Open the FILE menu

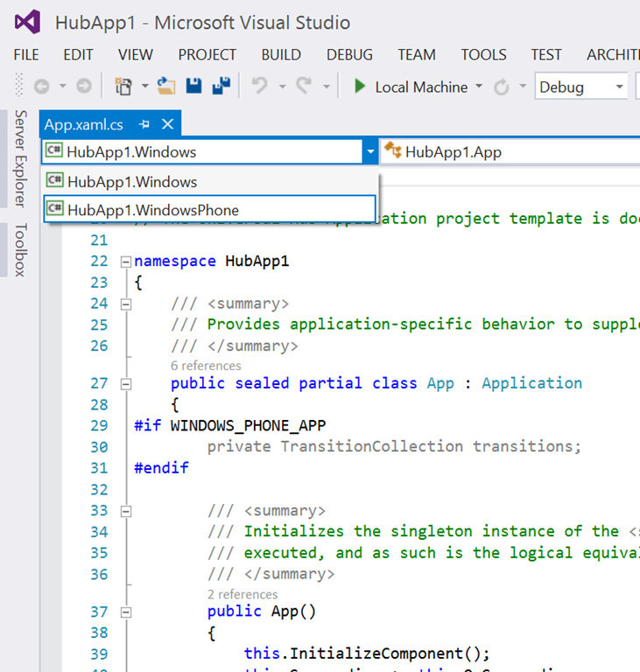point(26,55)
